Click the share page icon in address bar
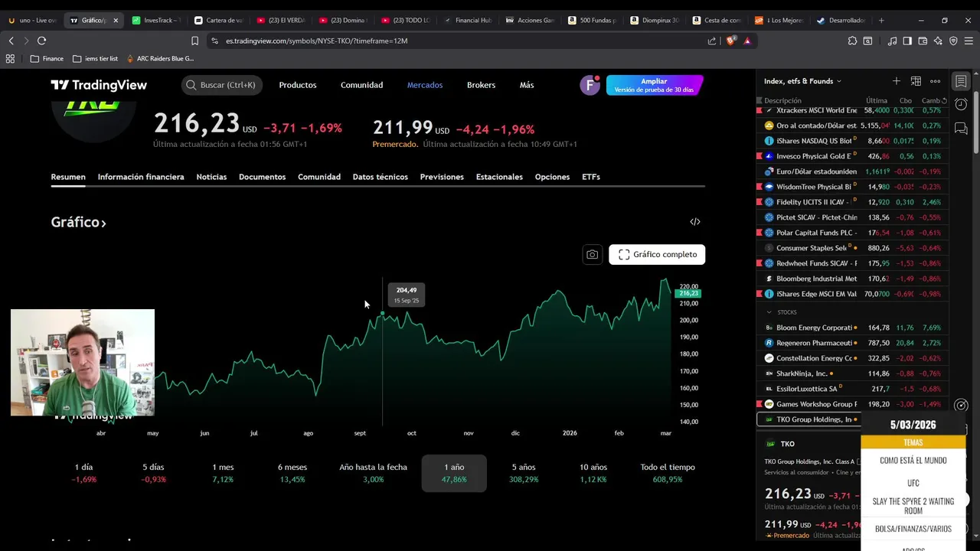Screen dimensions: 980x551 coord(712,41)
